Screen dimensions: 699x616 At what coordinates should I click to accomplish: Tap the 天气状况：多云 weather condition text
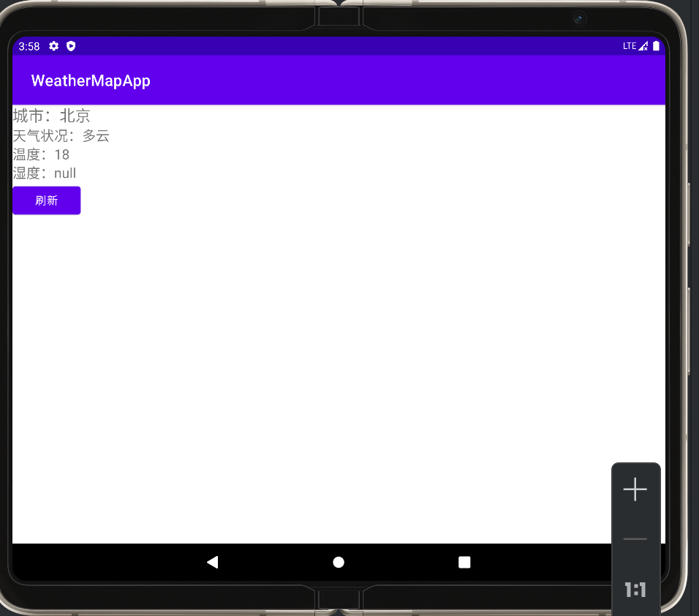pyautogui.click(x=60, y=135)
